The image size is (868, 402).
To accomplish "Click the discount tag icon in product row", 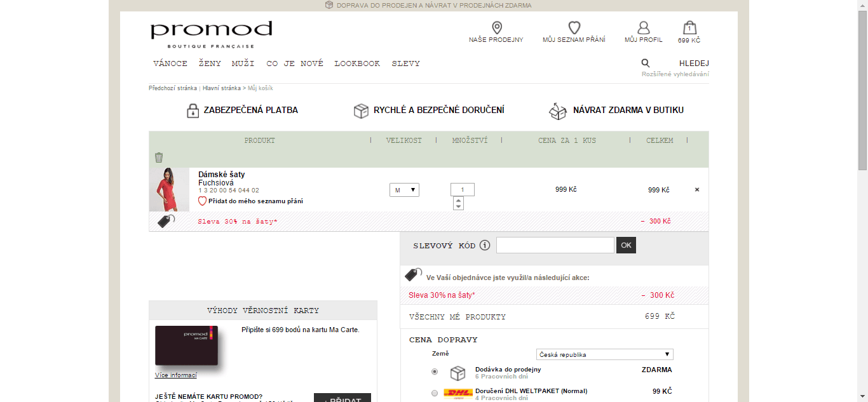I will point(166,221).
